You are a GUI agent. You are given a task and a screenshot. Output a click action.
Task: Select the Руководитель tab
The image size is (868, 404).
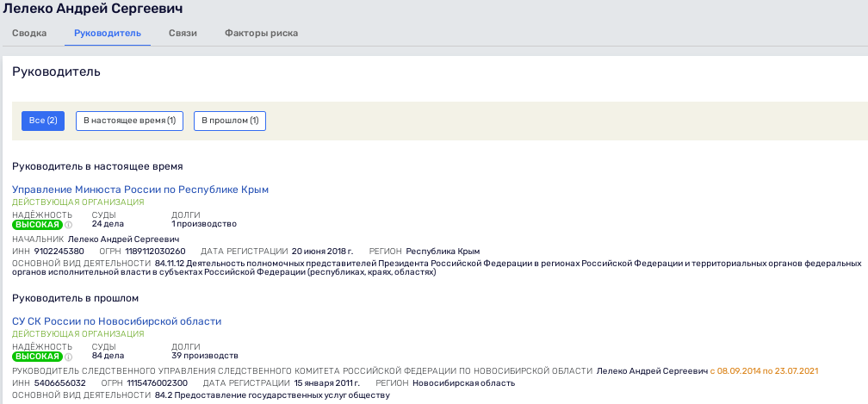click(108, 34)
